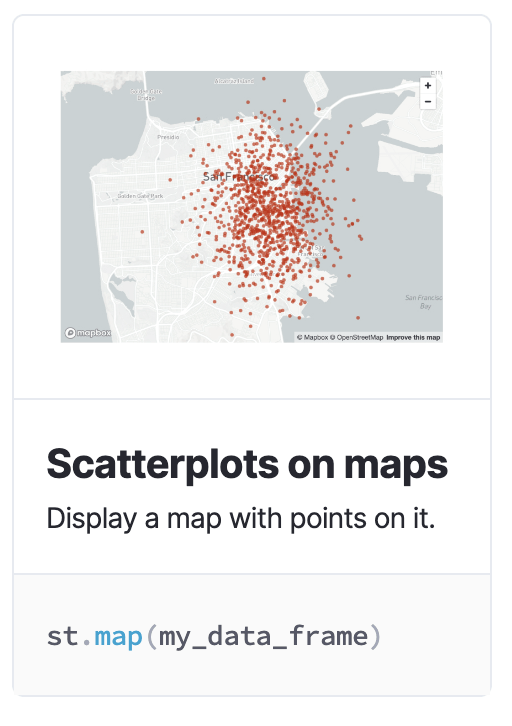Click the Alcatraz Island map label
512x726 pixels.
[234, 81]
